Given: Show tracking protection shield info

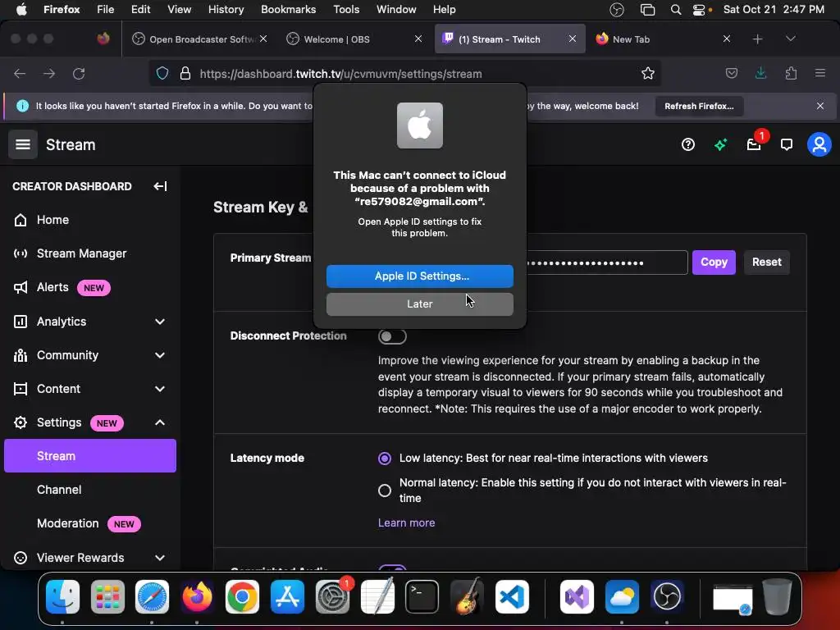Looking at the screenshot, I should click(x=162, y=73).
